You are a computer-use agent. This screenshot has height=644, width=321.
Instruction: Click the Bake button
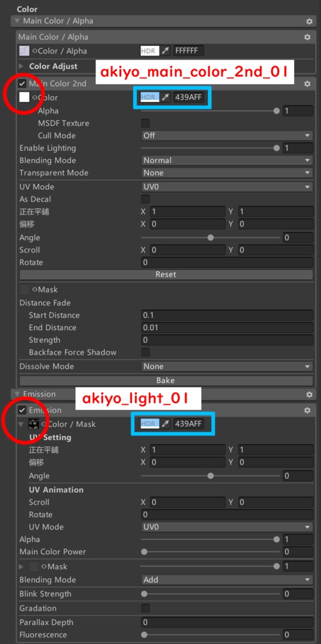[166, 380]
